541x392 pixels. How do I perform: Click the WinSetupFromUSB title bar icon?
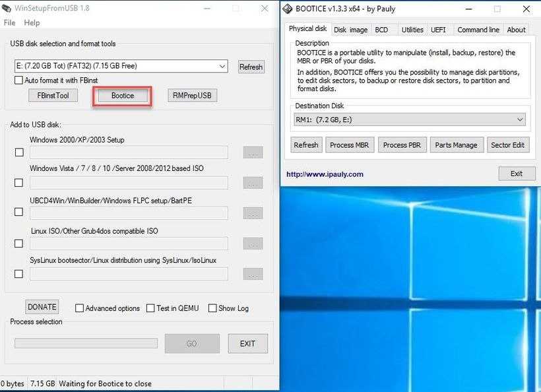(x=7, y=9)
